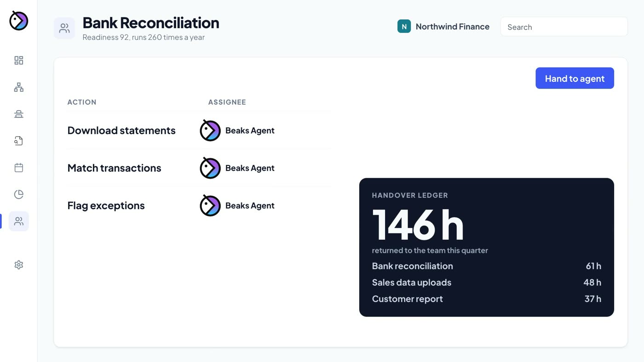Focus the Search input field

[x=564, y=27]
